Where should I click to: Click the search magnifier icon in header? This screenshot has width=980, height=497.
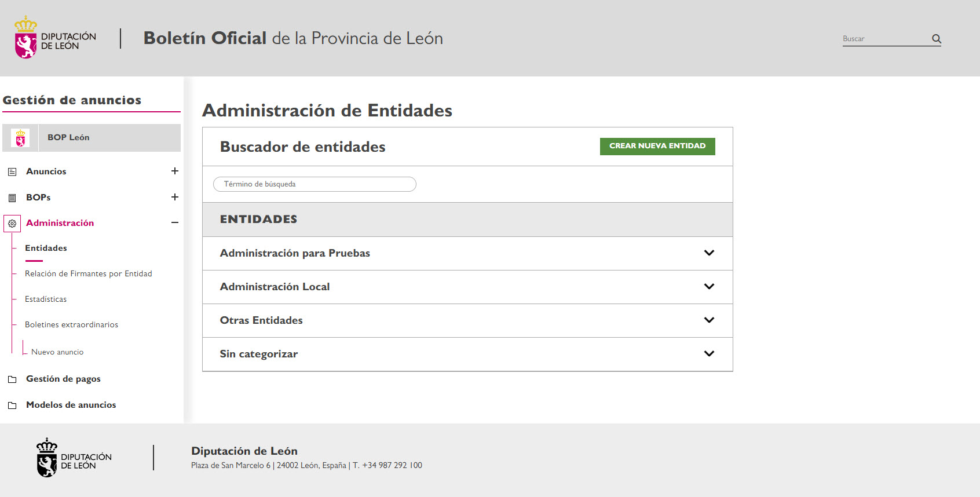click(x=936, y=39)
